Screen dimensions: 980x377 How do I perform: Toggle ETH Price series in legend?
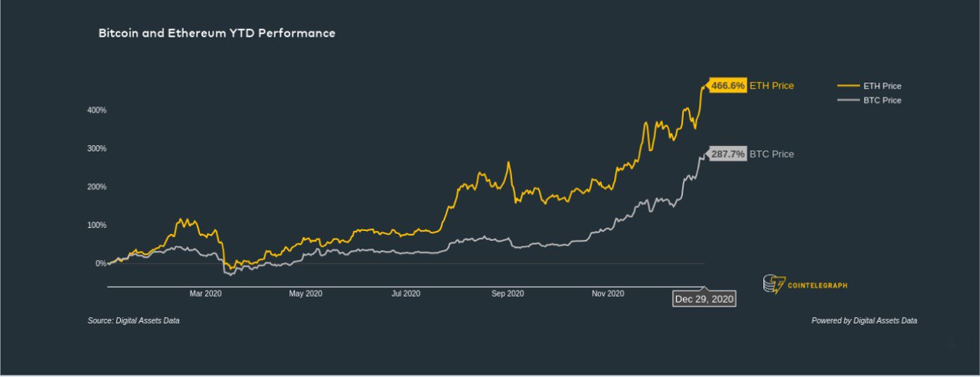pos(882,86)
